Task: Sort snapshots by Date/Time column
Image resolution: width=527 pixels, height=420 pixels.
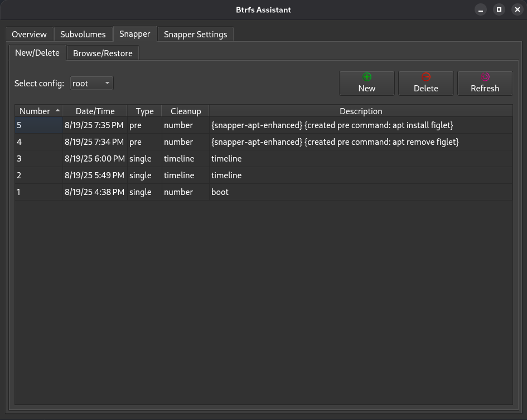Action: (x=95, y=111)
